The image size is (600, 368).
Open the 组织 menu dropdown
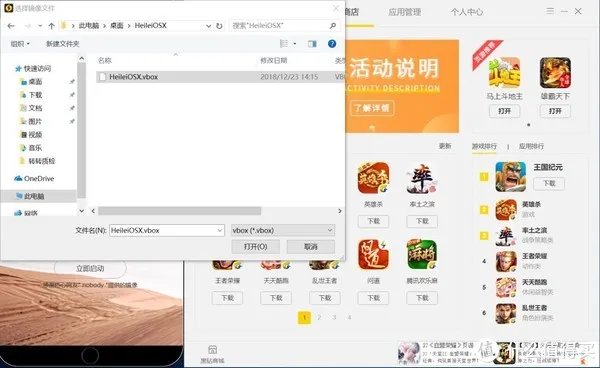click(20, 44)
